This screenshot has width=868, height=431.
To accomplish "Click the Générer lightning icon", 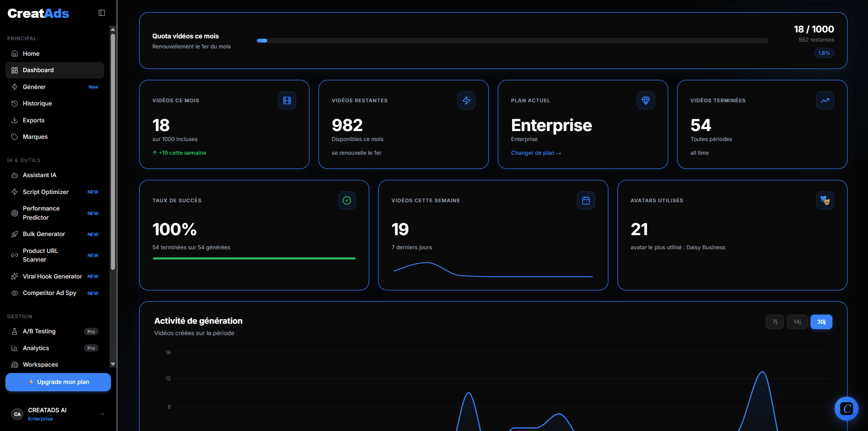I will click(15, 87).
